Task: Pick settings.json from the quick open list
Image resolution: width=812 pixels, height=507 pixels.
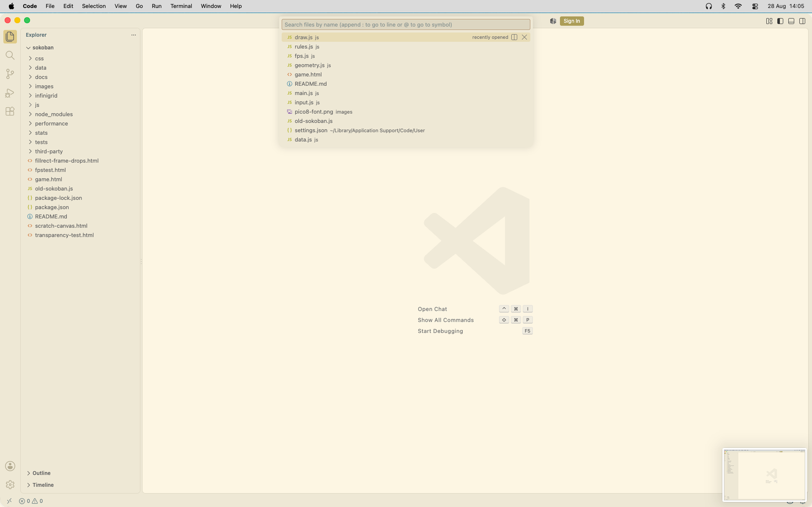Action: [406, 130]
